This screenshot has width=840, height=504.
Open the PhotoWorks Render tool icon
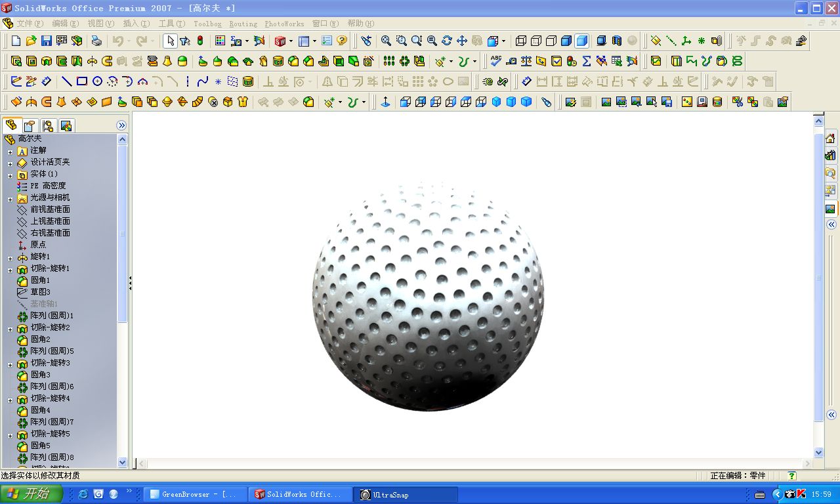click(x=606, y=102)
